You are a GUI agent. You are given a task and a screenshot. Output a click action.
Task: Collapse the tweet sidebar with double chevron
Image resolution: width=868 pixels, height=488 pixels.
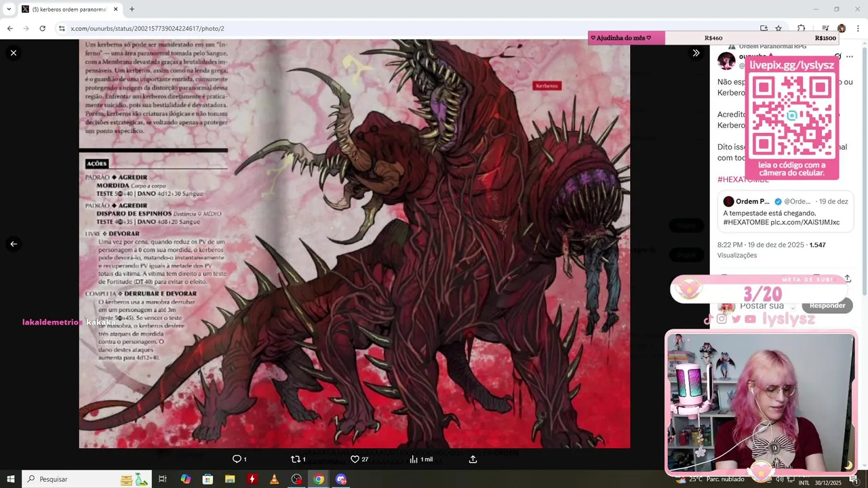(696, 53)
